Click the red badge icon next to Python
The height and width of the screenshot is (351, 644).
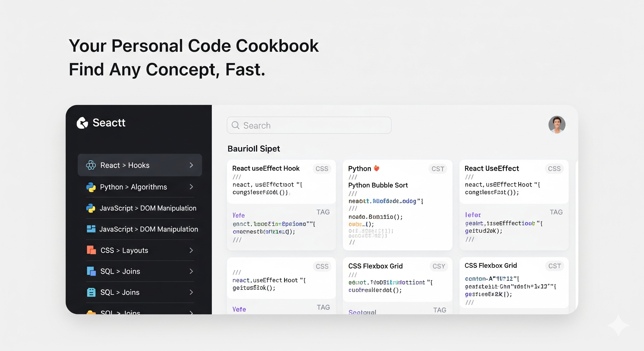pos(376,168)
